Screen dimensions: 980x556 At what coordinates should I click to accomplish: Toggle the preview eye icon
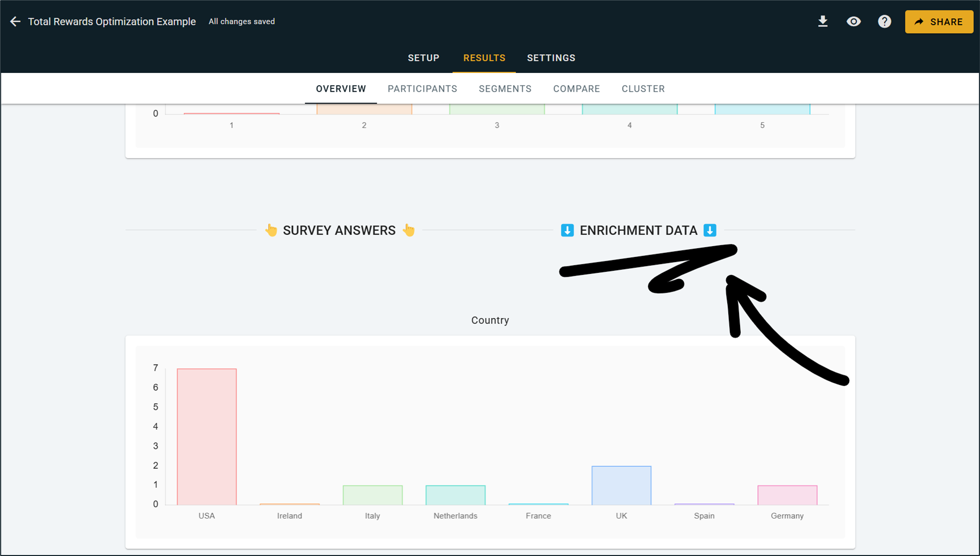[854, 22]
